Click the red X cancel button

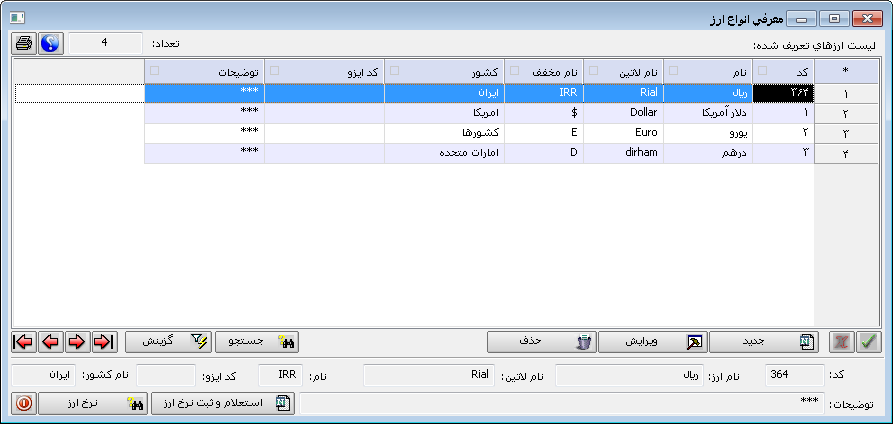(841, 342)
